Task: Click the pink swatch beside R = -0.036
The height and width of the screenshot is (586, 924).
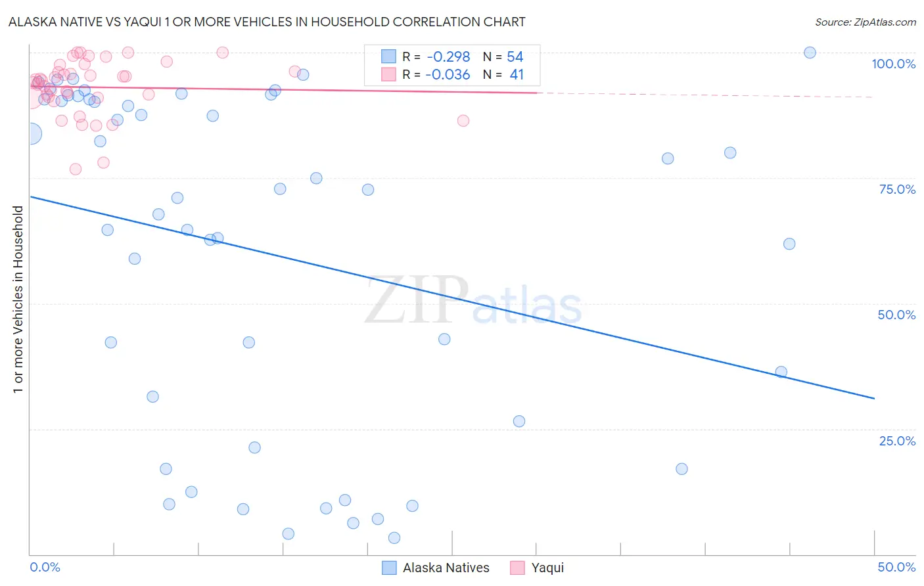Action: point(389,74)
